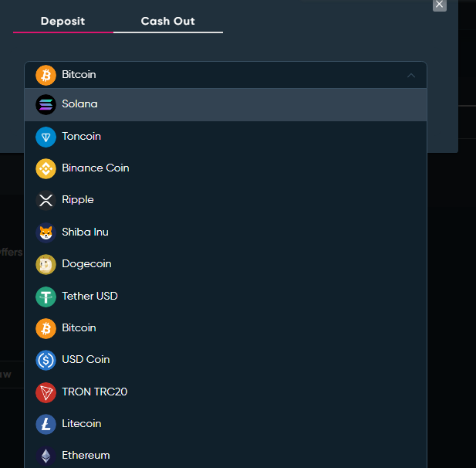Click the USD Coin blue icon
476x468 pixels.
point(46,360)
